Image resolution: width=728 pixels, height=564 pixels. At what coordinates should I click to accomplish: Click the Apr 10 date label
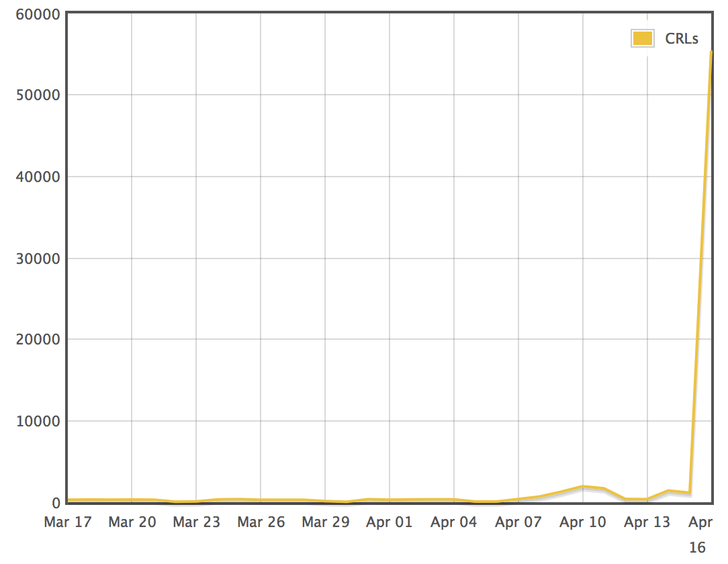[583, 522]
